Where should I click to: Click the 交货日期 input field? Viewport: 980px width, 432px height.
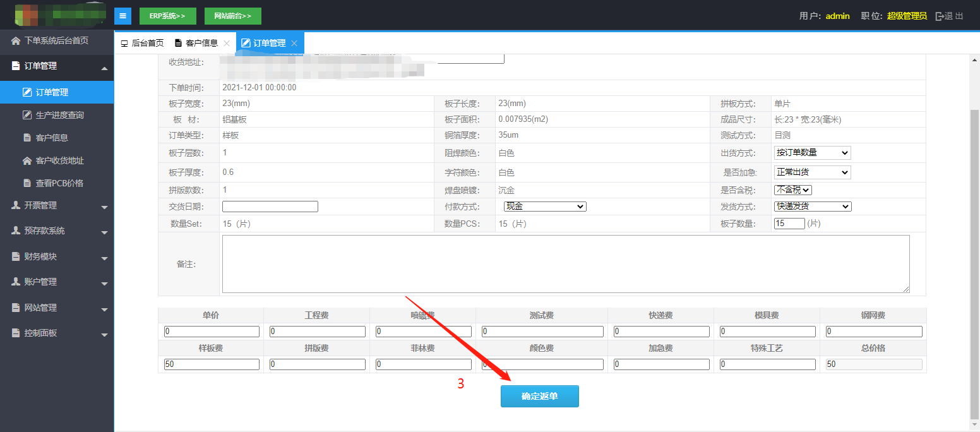tap(270, 207)
